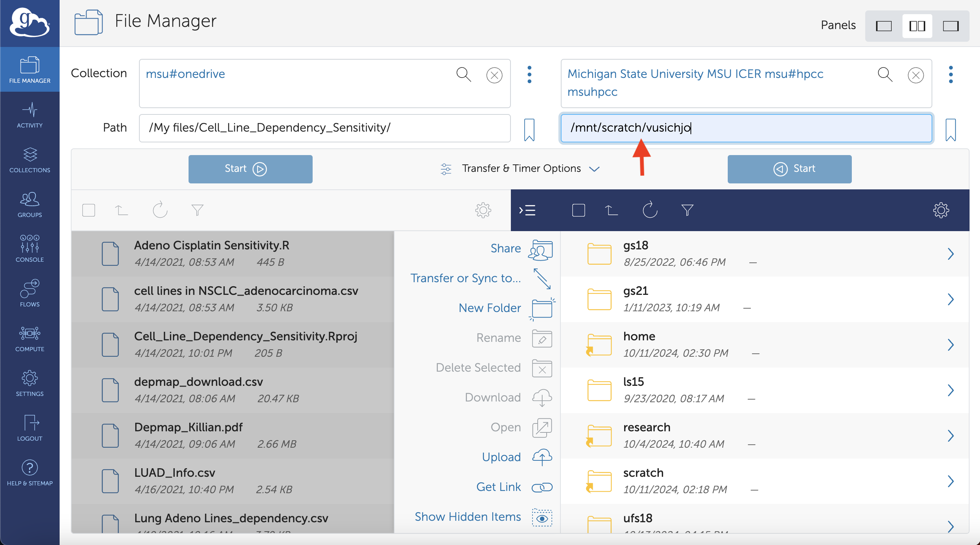Open the scratch folder chevron
The width and height of the screenshot is (980, 545).
click(950, 481)
